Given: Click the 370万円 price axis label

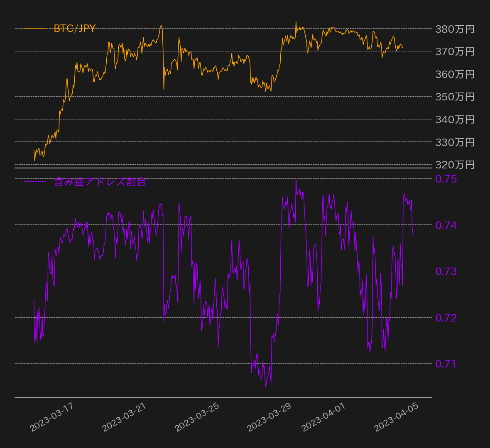Looking at the screenshot, I should tap(455, 51).
